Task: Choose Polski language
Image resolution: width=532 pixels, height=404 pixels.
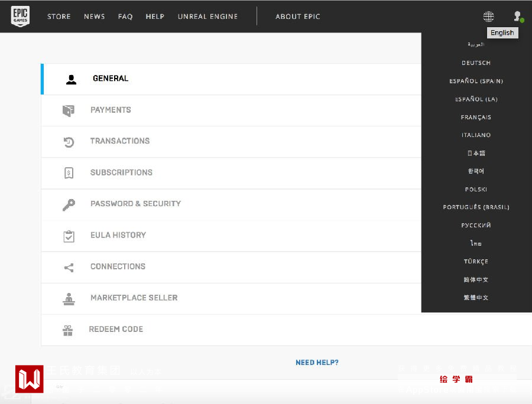Action: 476,189
